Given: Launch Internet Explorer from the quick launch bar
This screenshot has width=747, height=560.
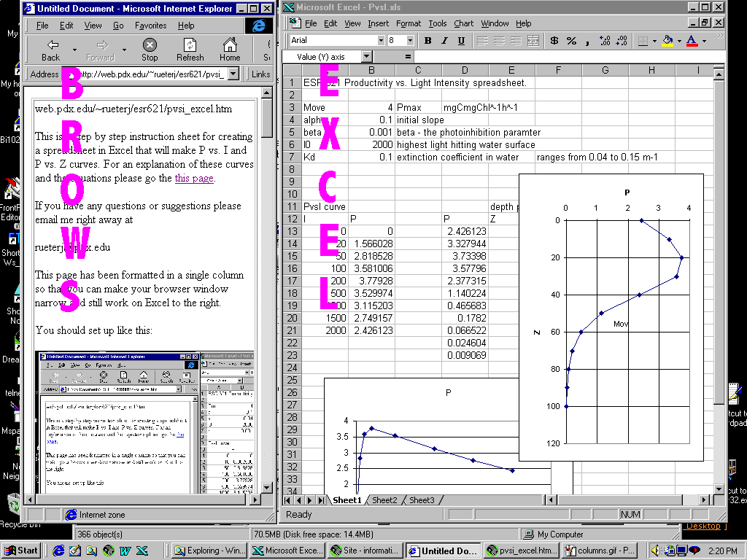Looking at the screenshot, I should tap(58, 551).
